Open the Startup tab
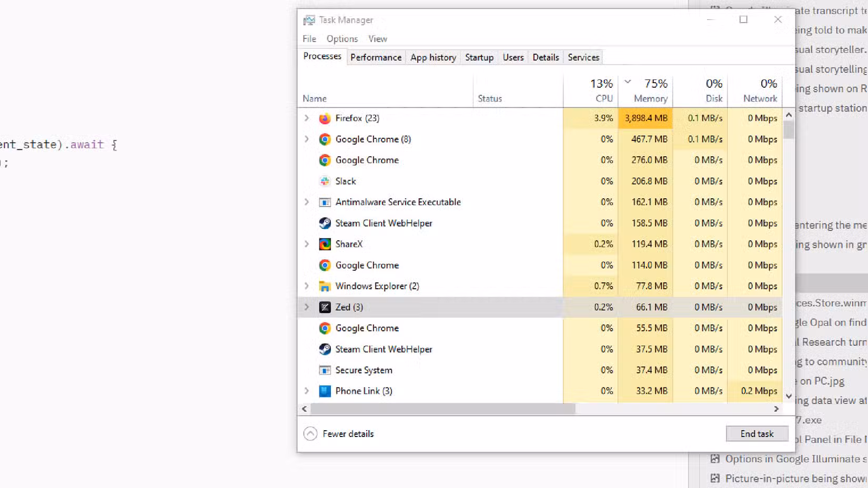868x488 pixels. tap(479, 57)
